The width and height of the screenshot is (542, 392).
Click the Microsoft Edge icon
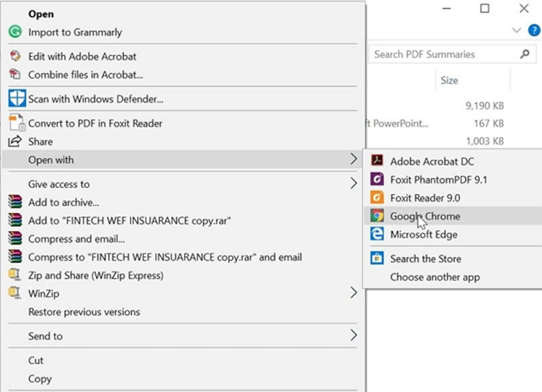coord(377,234)
